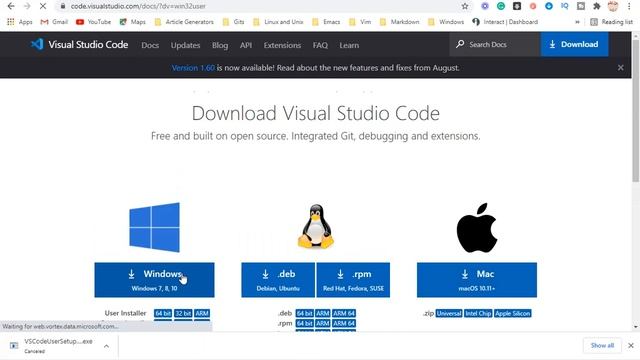Click the blue Download button in header
Viewport: 640px width, 360px height.
(574, 44)
